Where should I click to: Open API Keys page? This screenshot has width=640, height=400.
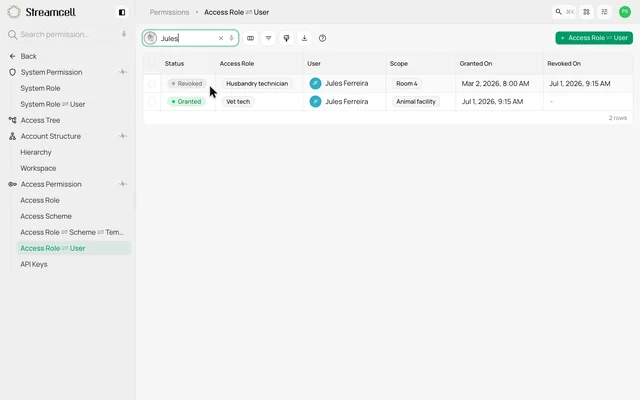click(x=34, y=264)
